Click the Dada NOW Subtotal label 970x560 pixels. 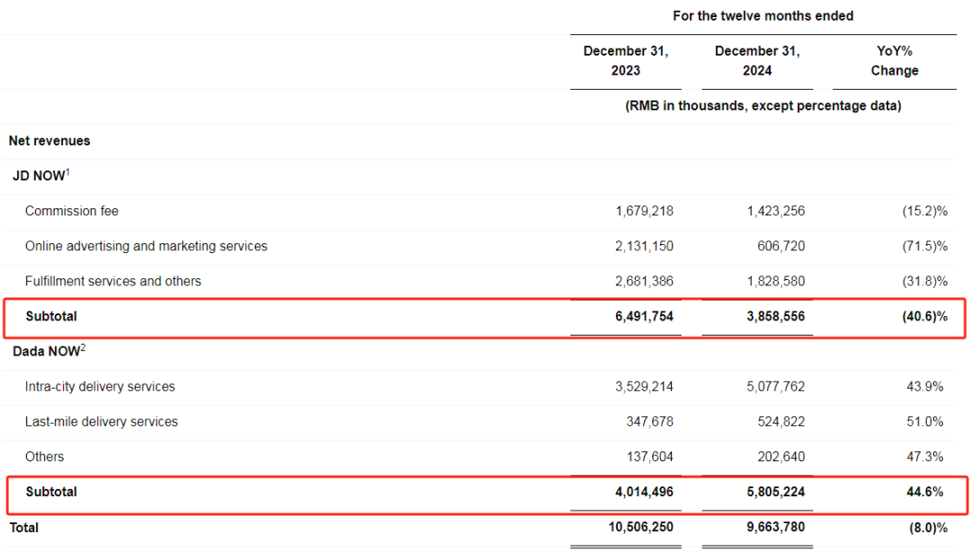(x=51, y=492)
